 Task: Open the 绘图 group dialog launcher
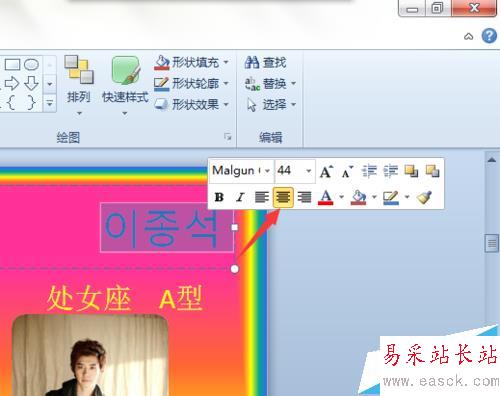pos(228,136)
